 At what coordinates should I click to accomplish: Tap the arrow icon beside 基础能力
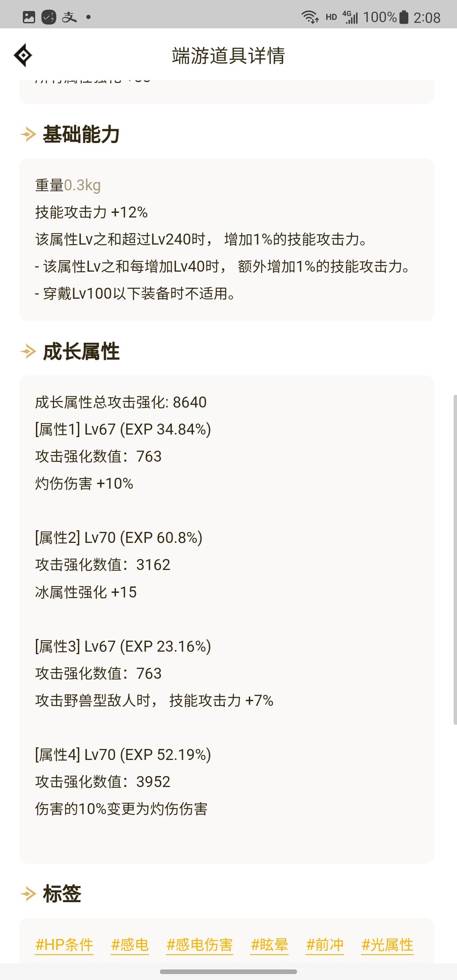click(28, 135)
